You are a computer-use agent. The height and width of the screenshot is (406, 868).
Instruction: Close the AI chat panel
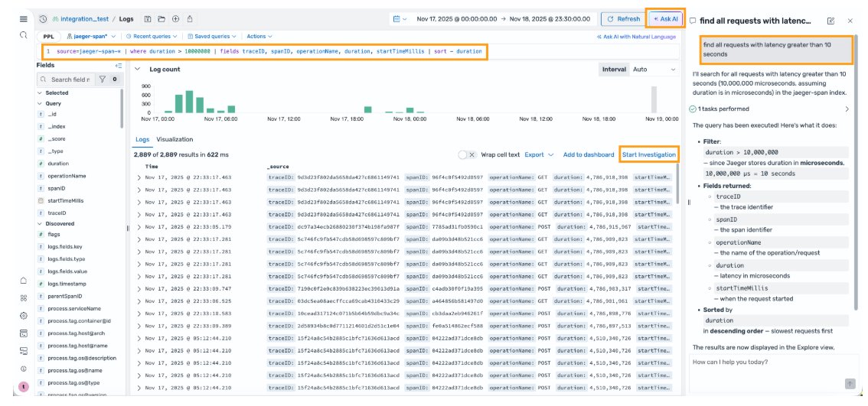(x=850, y=21)
